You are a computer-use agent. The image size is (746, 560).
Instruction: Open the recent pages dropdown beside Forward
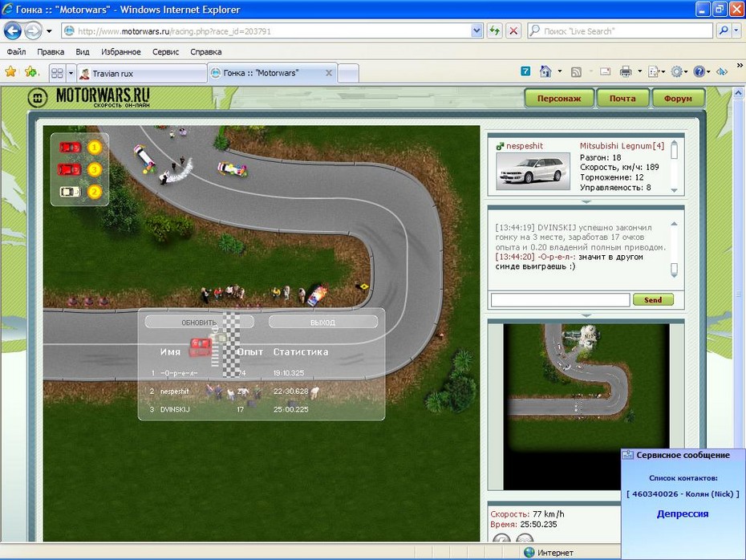coord(49,31)
